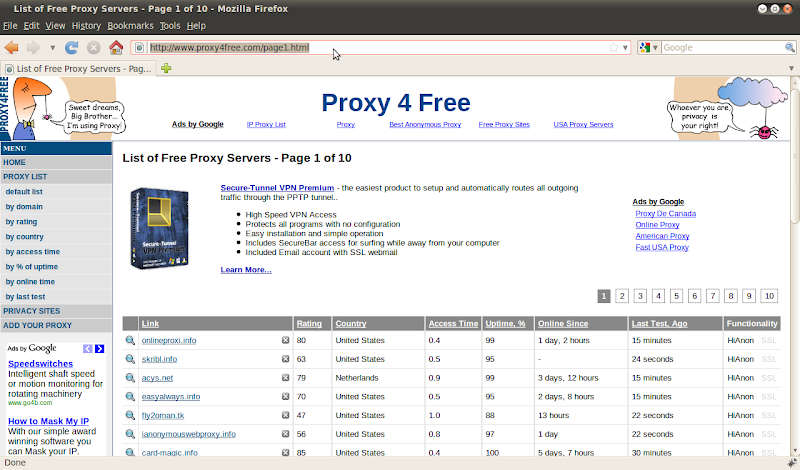The height and width of the screenshot is (470, 800).
Task: Open the File menu
Action: tap(10, 26)
